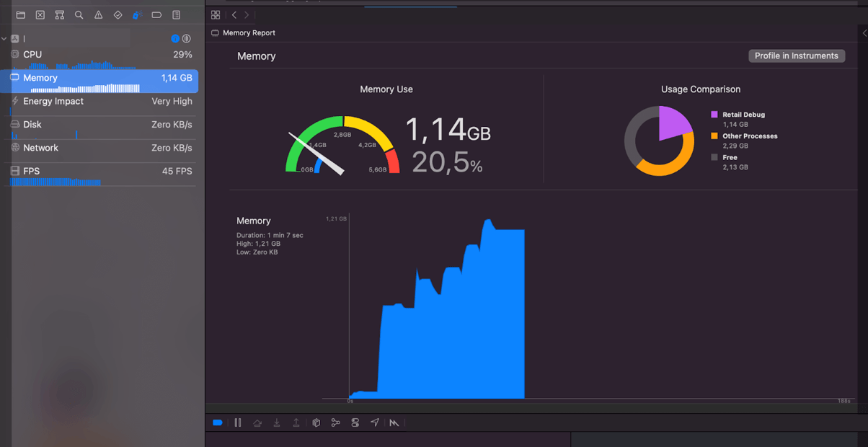Open the Project navigator
The image size is (868, 447).
point(20,14)
